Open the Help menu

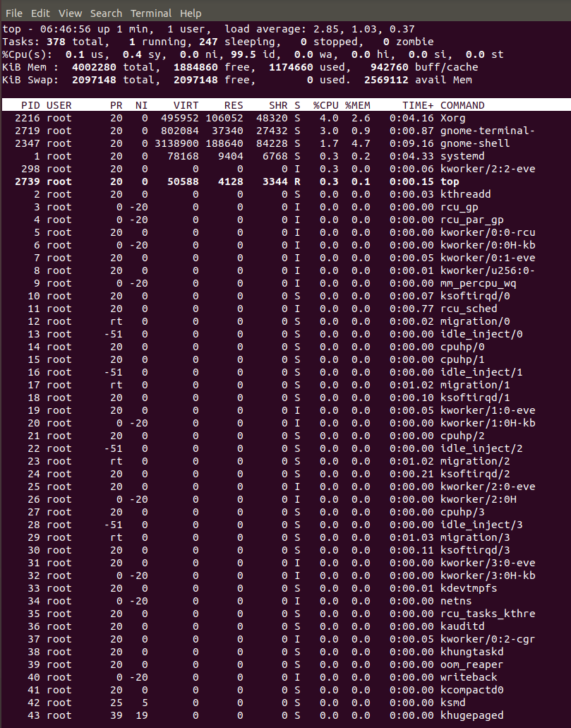coord(191,13)
